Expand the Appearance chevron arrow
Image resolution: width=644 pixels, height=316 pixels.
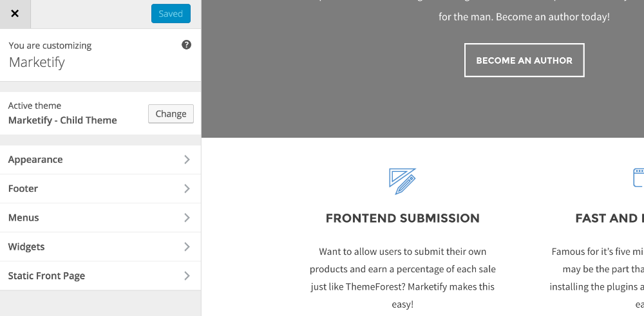tap(187, 160)
